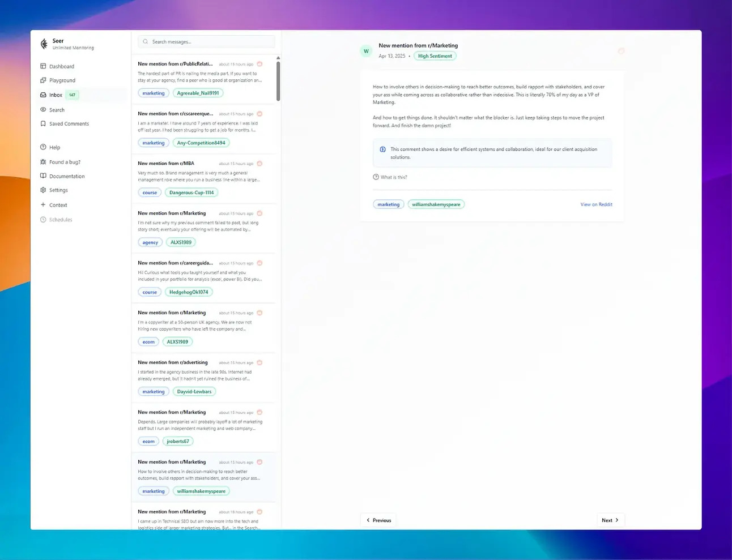Click the plus icon next to Context
The height and width of the screenshot is (560, 732).
[43, 205]
